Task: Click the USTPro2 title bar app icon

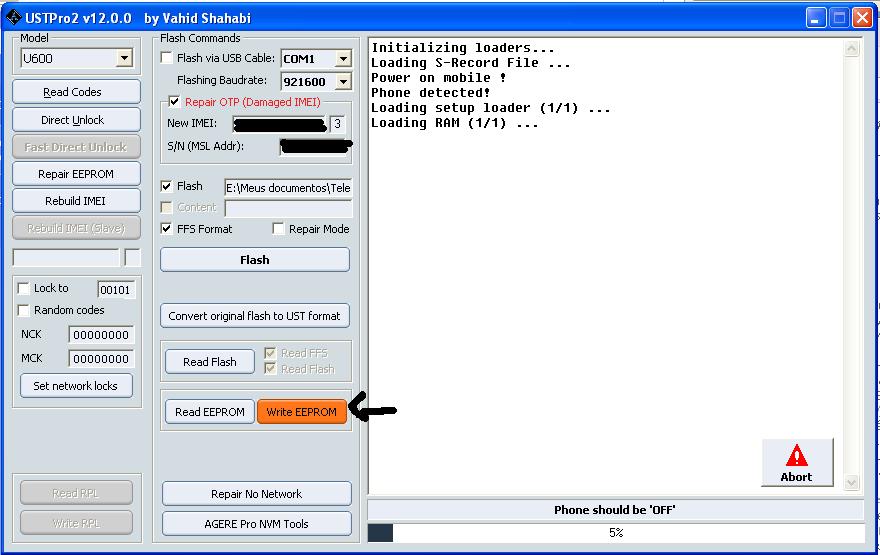Action: pyautogui.click(x=13, y=17)
